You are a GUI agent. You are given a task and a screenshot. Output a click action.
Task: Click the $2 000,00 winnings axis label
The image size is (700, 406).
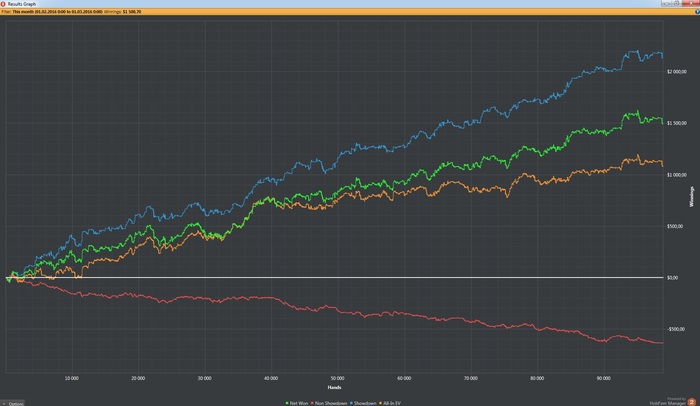[x=677, y=72]
